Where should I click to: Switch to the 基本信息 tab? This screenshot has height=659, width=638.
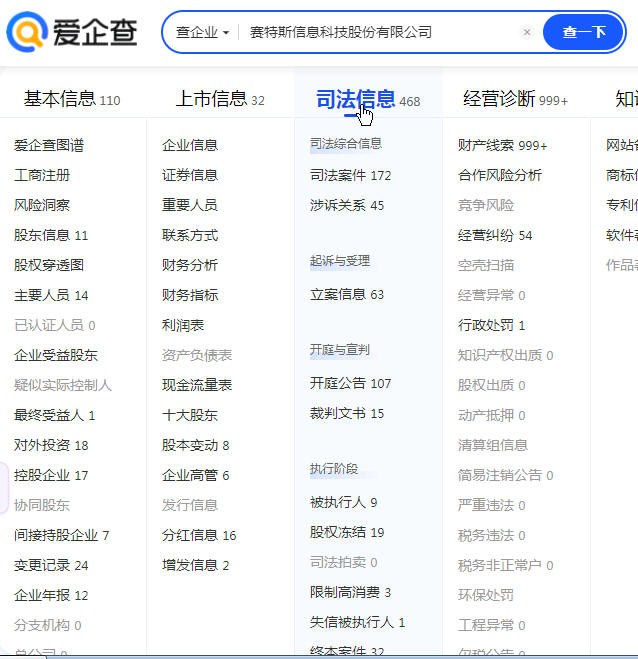tap(72, 99)
